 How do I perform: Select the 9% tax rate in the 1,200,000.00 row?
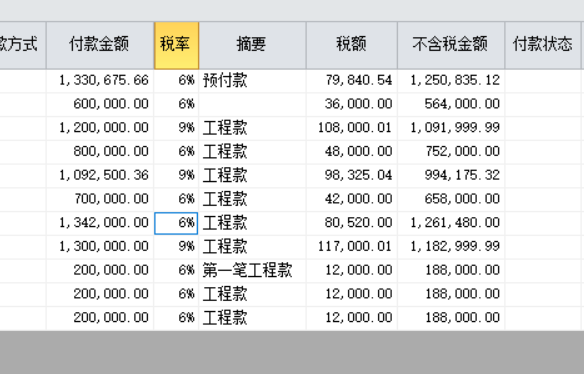(x=176, y=128)
